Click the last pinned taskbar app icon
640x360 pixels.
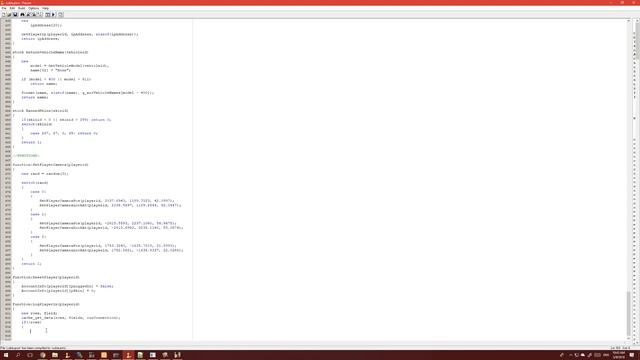click(x=177, y=355)
